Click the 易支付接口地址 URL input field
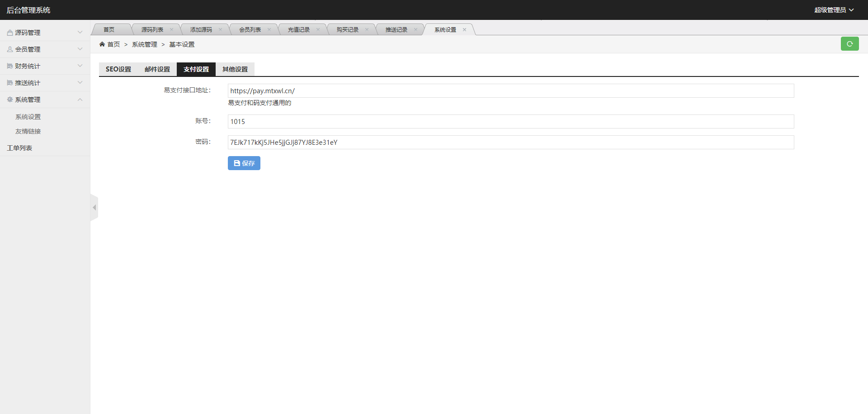The width and height of the screenshot is (868, 414). (510, 91)
